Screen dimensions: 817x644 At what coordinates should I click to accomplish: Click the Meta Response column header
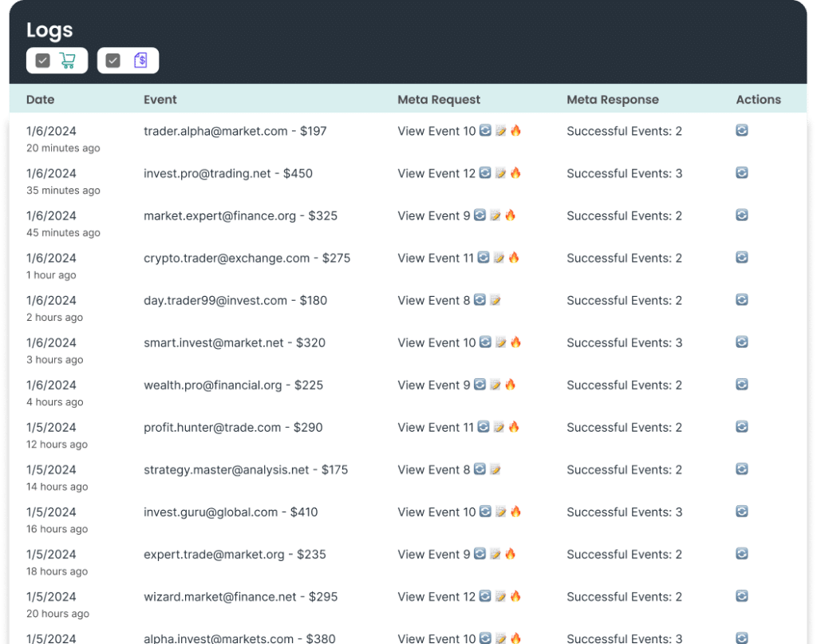point(613,100)
